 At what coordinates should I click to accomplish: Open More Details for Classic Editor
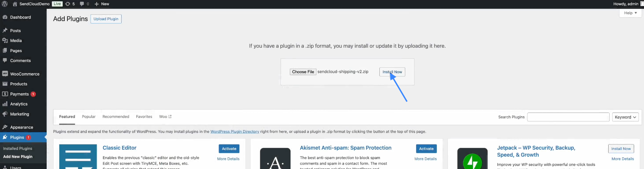228,159
